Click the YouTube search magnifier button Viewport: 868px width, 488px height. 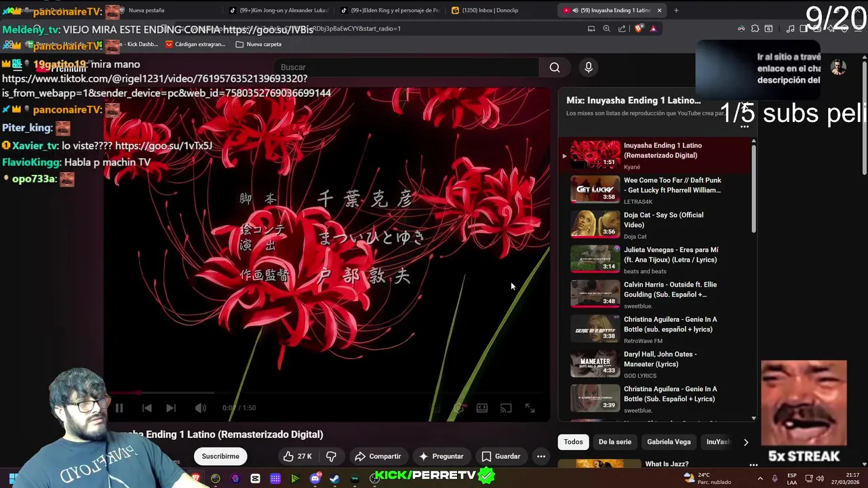coord(555,67)
